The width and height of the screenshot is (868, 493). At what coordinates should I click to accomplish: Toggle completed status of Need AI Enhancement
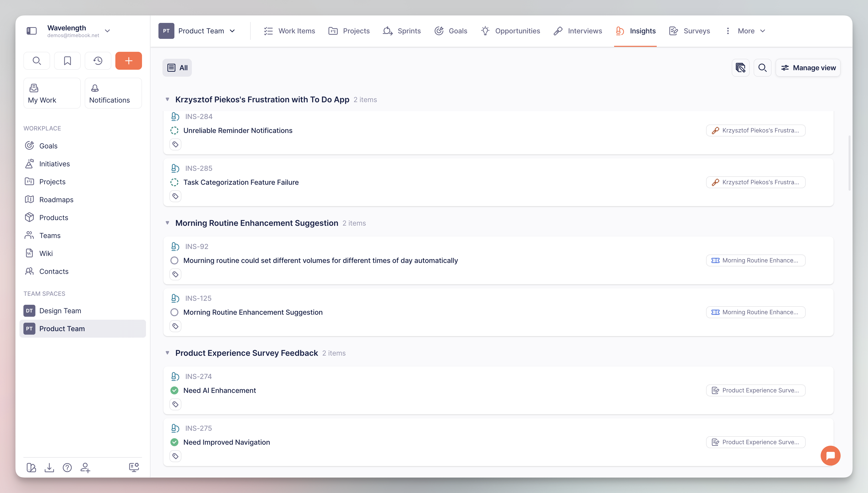[174, 390]
